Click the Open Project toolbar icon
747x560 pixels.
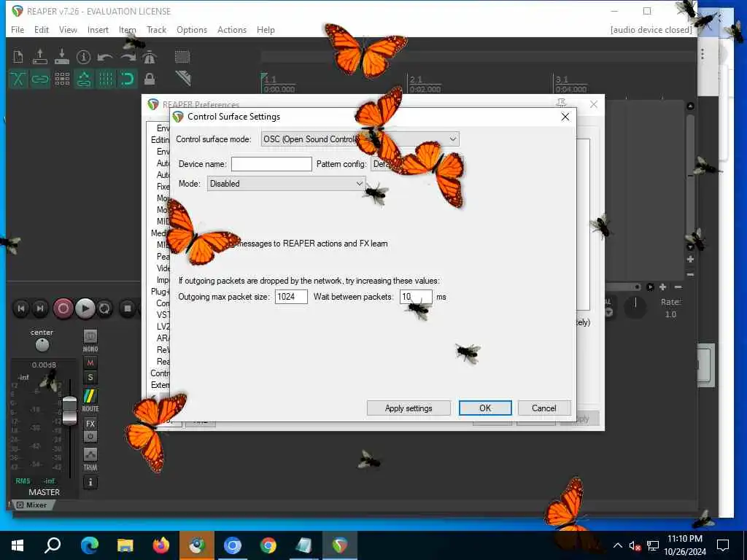pos(40,57)
